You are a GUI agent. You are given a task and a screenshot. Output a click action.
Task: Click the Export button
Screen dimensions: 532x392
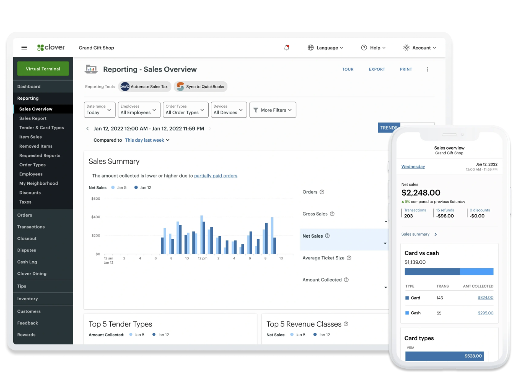[377, 69]
